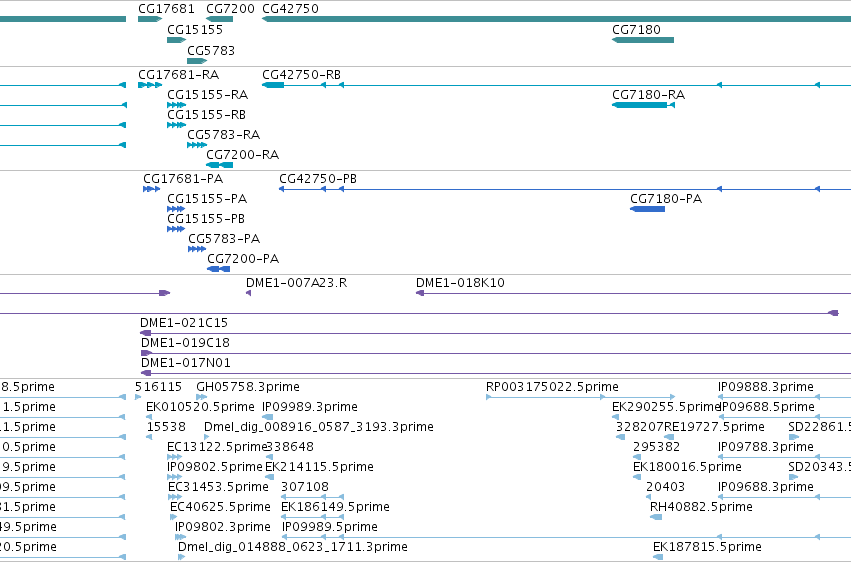Click EST 307108

click(313, 497)
